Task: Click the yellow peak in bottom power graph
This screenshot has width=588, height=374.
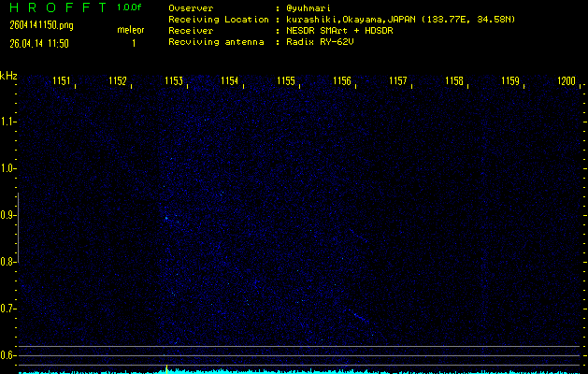Action: click(x=166, y=367)
